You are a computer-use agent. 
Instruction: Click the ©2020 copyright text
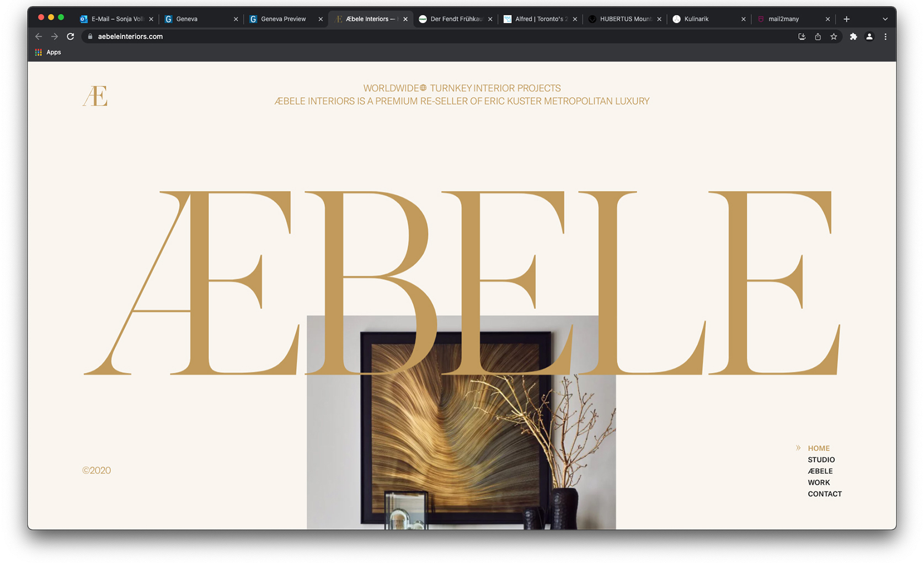click(x=97, y=470)
